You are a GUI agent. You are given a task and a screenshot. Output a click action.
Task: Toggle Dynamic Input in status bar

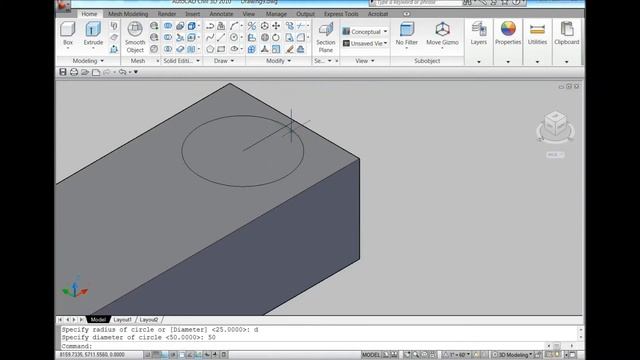(x=207, y=355)
